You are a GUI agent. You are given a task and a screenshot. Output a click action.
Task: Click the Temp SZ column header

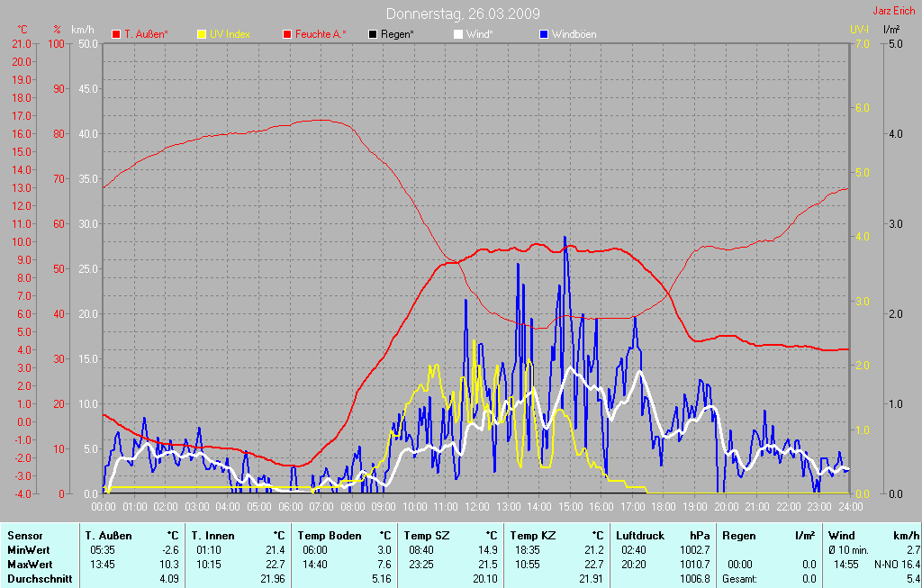pyautogui.click(x=425, y=536)
